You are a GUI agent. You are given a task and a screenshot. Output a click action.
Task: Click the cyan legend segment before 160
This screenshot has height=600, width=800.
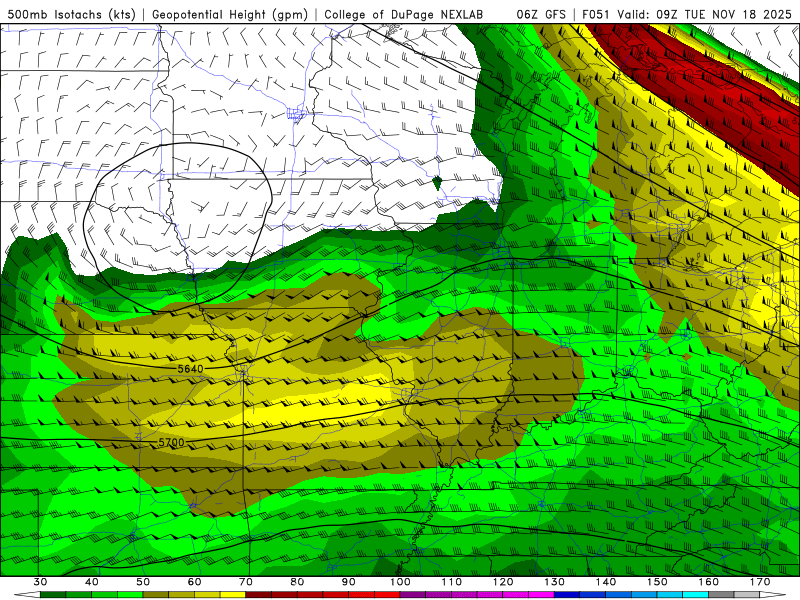696,595
